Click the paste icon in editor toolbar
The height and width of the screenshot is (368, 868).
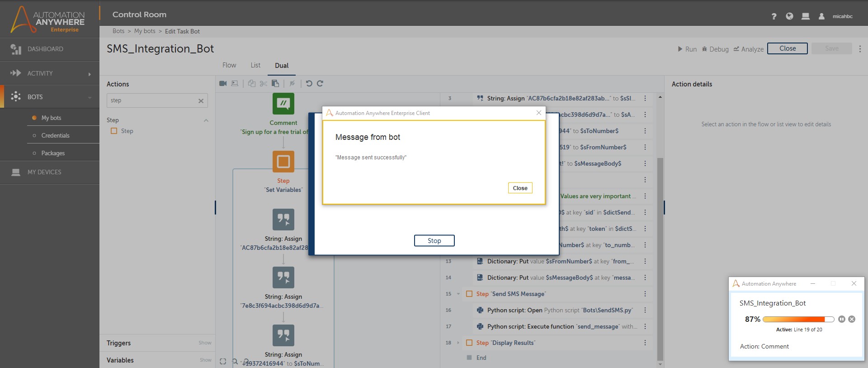275,83
